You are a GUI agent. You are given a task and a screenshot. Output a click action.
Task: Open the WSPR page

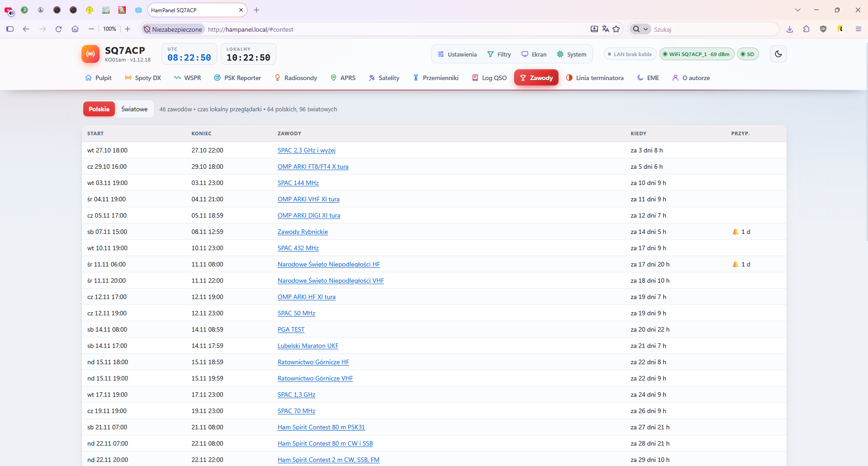tap(187, 78)
